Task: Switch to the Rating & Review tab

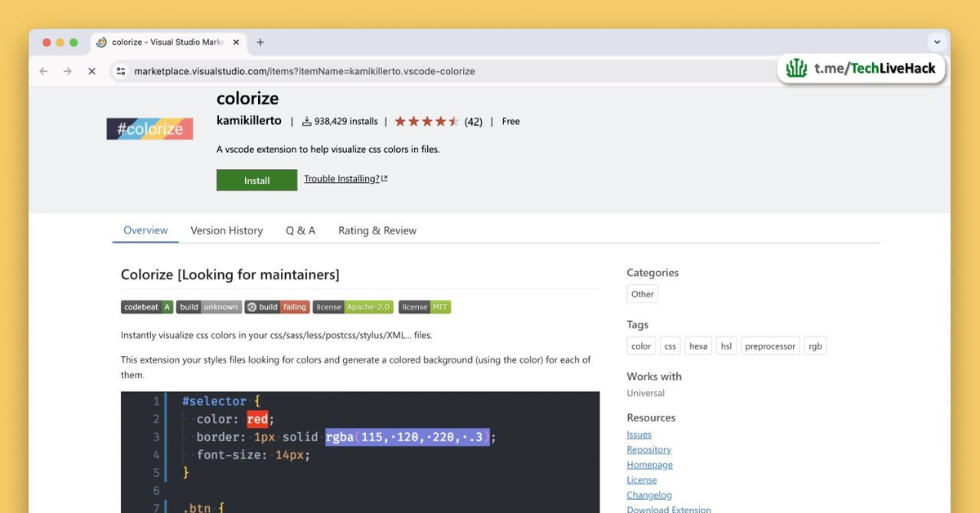Action: pos(376,230)
